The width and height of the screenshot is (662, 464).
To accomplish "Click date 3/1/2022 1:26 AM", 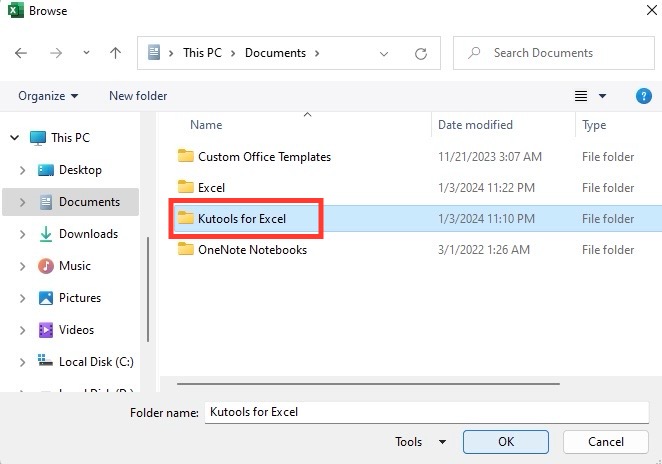I will tap(484, 250).
